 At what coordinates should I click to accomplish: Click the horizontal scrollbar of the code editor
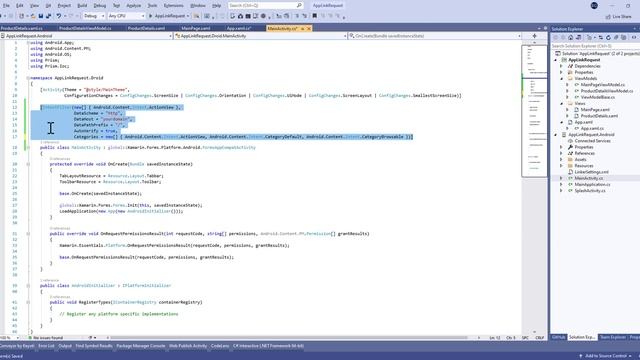pyautogui.click(x=289, y=338)
